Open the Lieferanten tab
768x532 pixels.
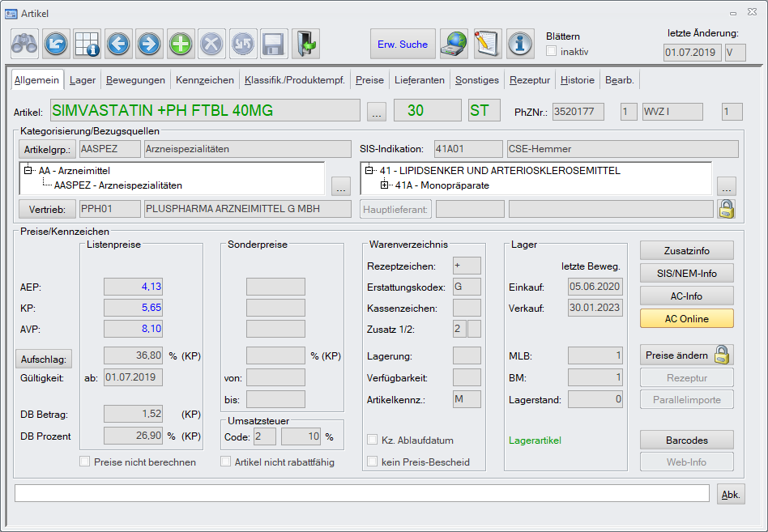tap(419, 80)
